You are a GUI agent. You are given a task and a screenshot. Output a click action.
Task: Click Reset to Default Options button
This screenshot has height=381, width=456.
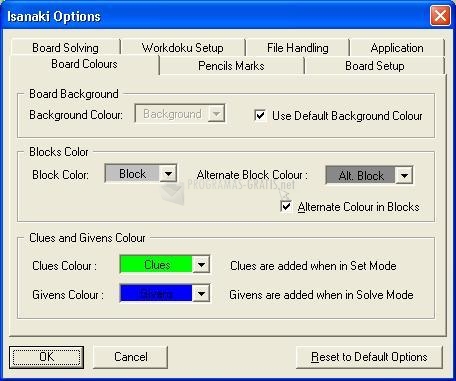click(x=369, y=357)
